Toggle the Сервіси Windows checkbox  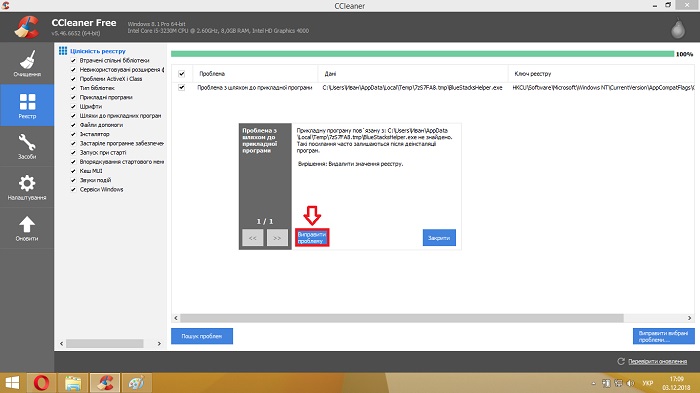coord(74,189)
